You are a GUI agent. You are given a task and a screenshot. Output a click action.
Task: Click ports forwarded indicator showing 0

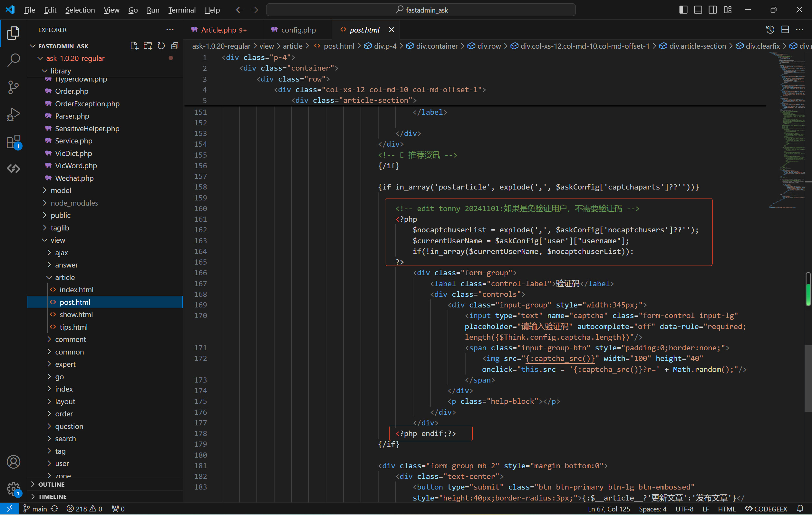118,509
